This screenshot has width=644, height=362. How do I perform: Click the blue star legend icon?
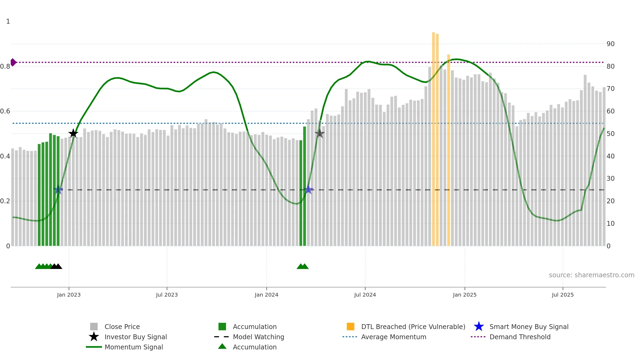coord(479,327)
